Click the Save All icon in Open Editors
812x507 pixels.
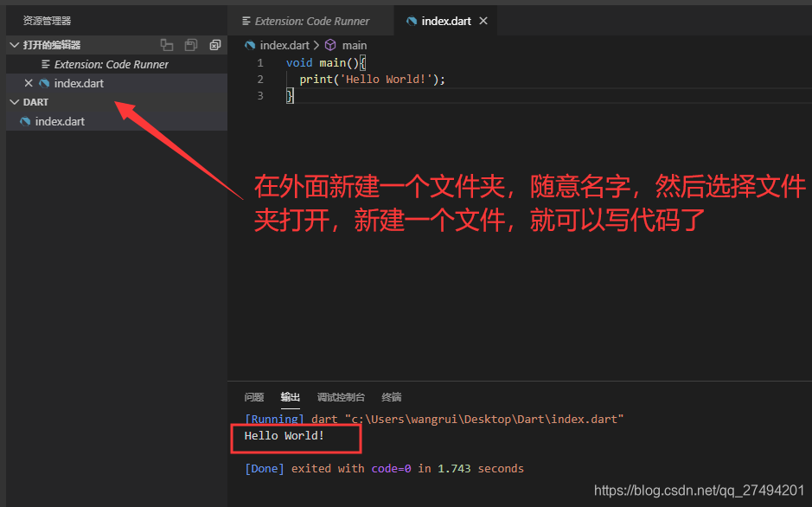click(191, 45)
